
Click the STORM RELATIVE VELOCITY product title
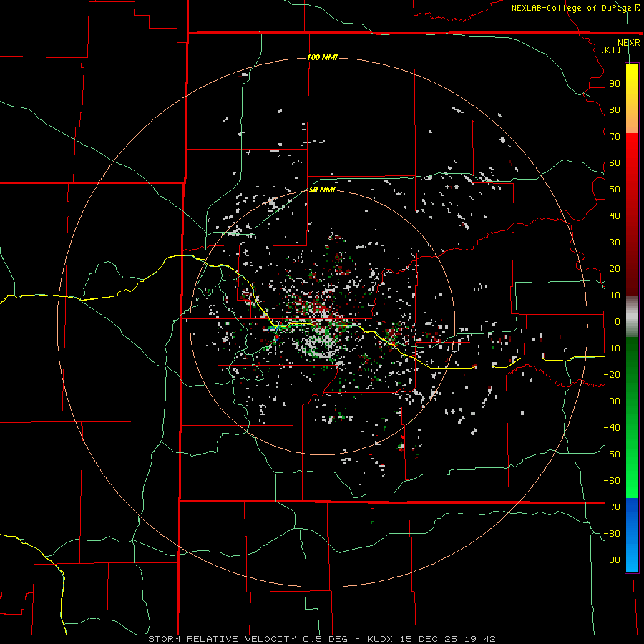[x=222, y=639]
